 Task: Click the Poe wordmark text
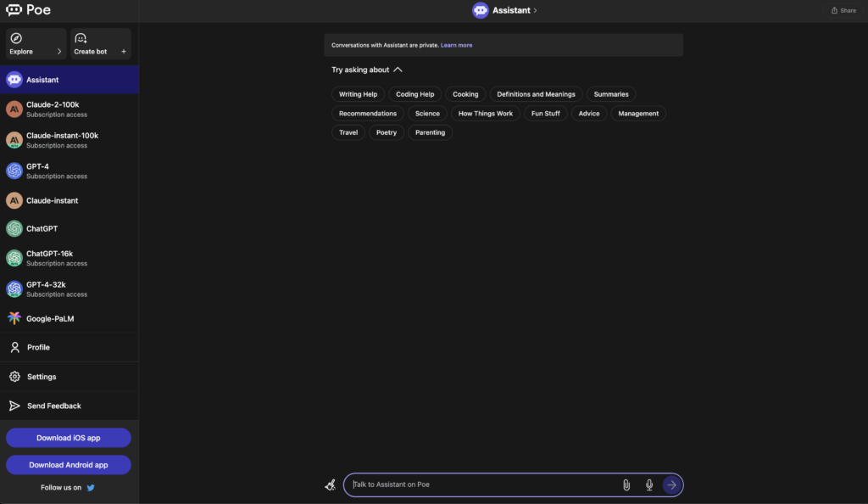tap(39, 10)
